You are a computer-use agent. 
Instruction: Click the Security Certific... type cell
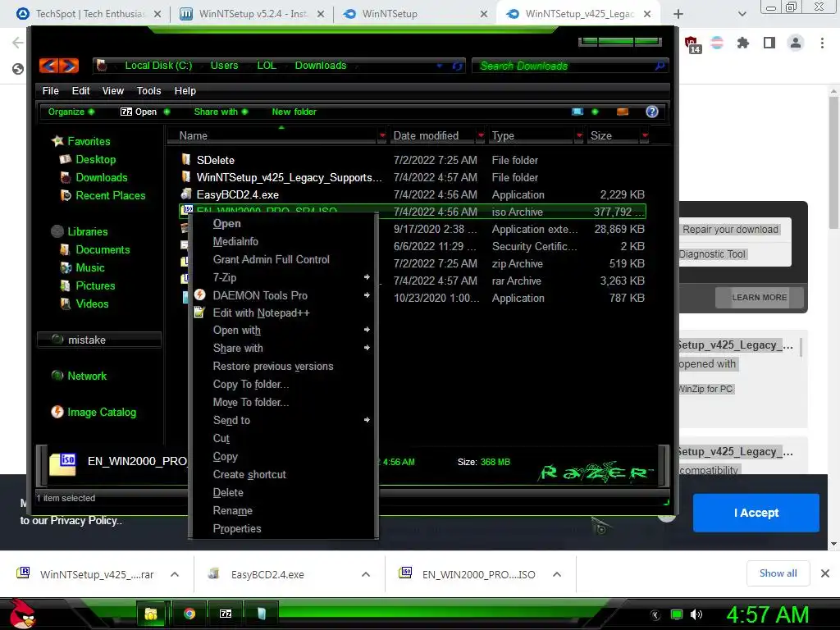(534, 246)
